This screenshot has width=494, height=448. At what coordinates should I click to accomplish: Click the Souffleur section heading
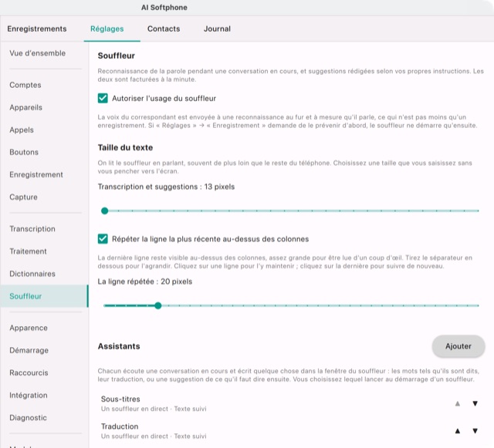pos(117,56)
